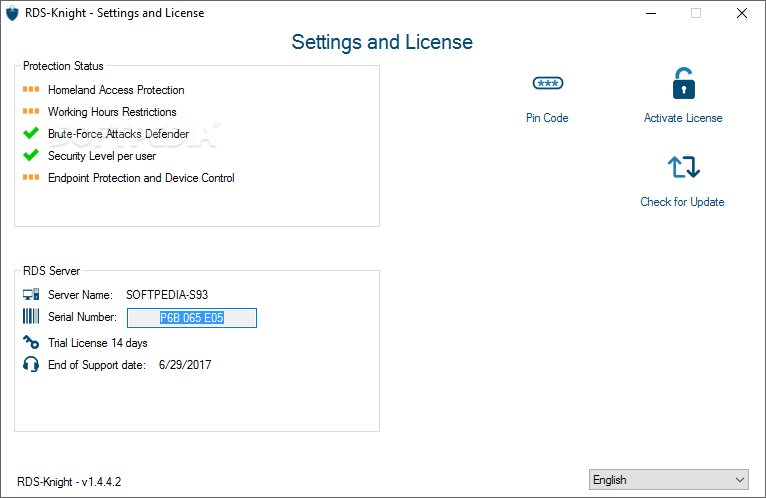Click the Activate License padlock icon
This screenshot has width=766, height=498.
(683, 83)
